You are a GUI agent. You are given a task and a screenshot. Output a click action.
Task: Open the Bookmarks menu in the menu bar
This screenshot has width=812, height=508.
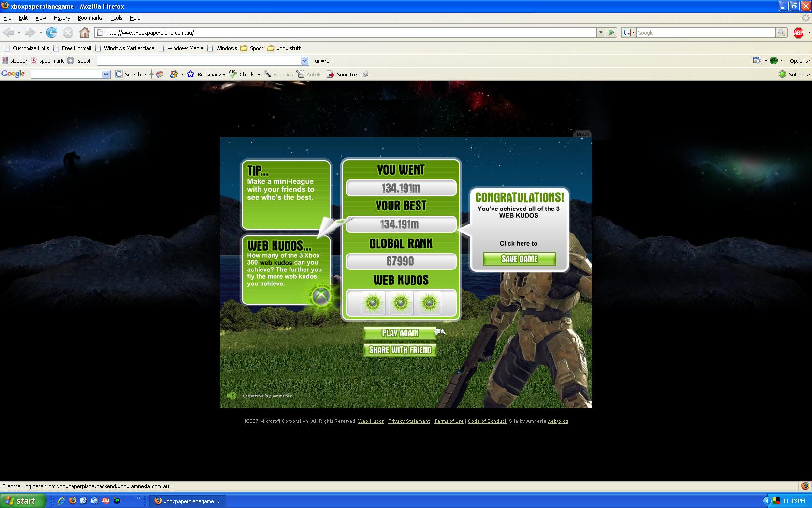pos(90,18)
